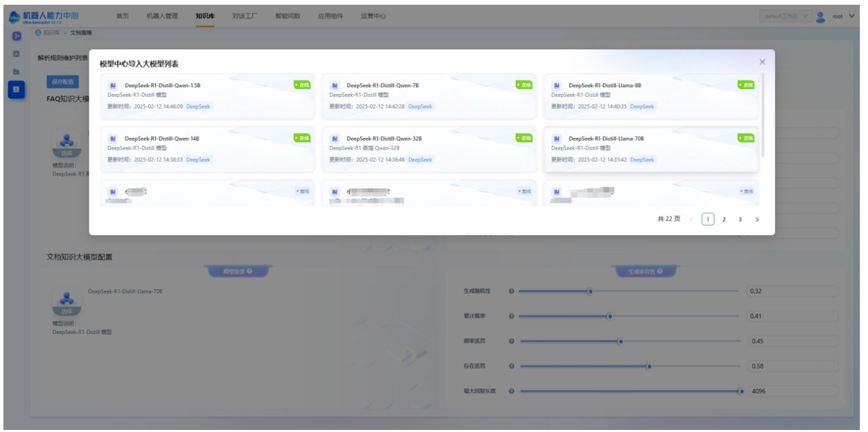This screenshot has width=868, height=432.
Task: Click the location pin icon in the breadcrumb
Action: (38, 32)
